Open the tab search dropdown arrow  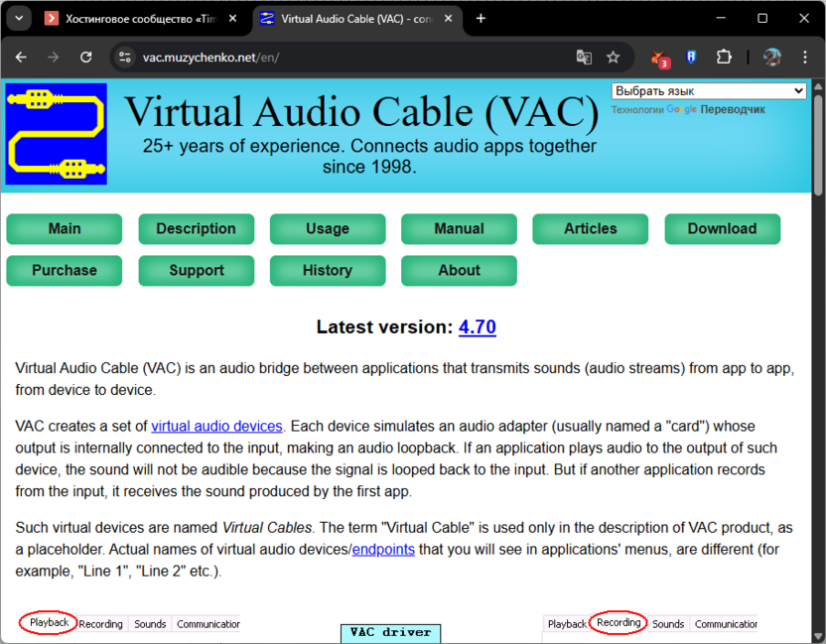pyautogui.click(x=19, y=19)
